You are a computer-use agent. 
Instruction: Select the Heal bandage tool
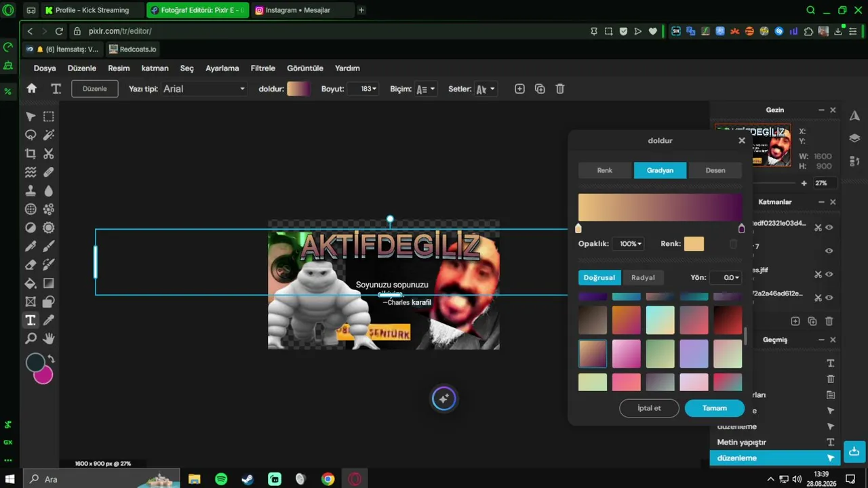[x=49, y=172]
